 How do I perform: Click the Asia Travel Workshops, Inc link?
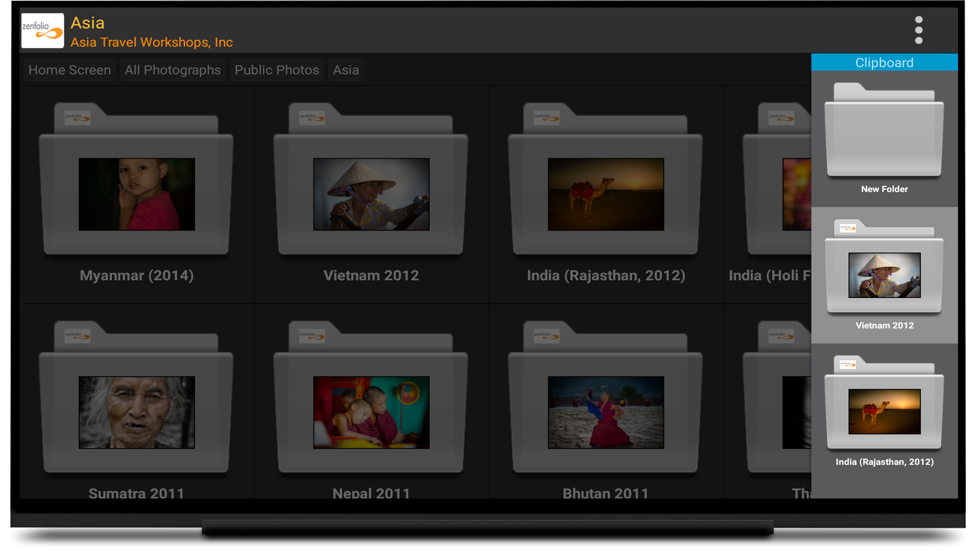pos(151,42)
